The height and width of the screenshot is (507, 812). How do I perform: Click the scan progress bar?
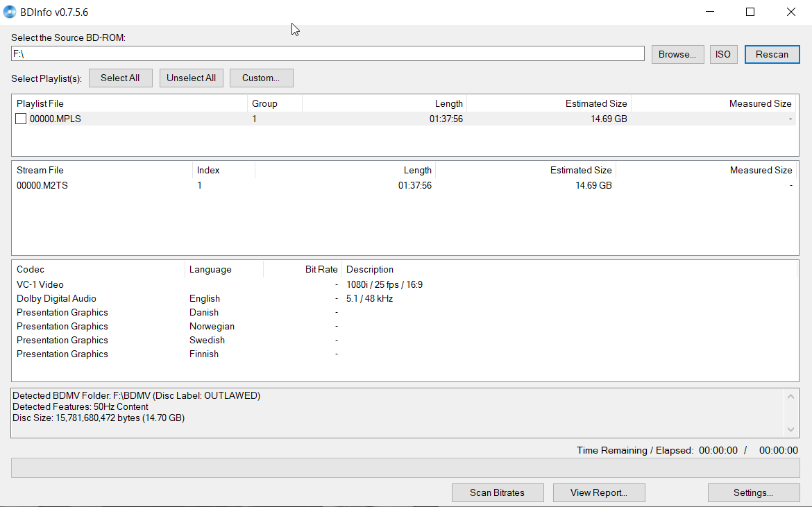[405, 467]
